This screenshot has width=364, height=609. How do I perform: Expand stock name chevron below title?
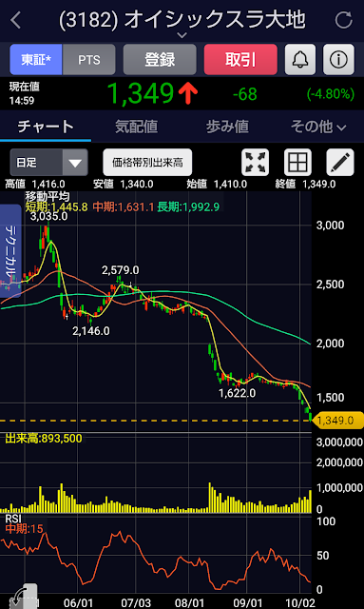pyautogui.click(x=182, y=35)
